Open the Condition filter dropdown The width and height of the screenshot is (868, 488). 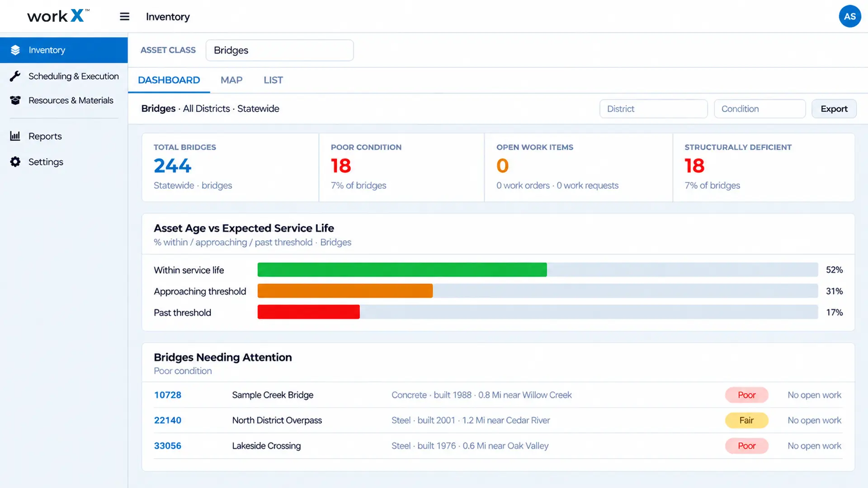coord(759,109)
